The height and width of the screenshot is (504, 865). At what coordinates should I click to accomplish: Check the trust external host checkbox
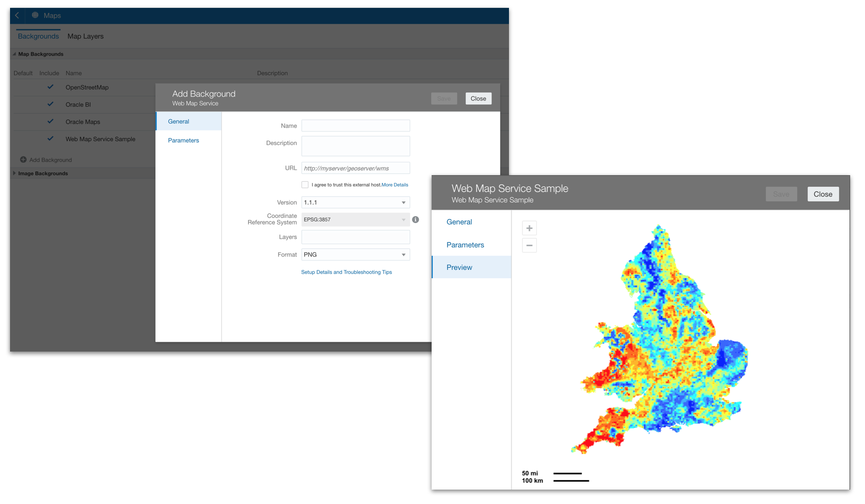[x=305, y=185]
